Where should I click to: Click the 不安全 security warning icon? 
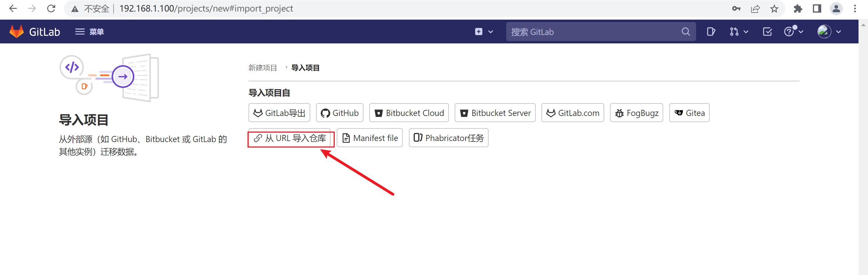pyautogui.click(x=75, y=9)
